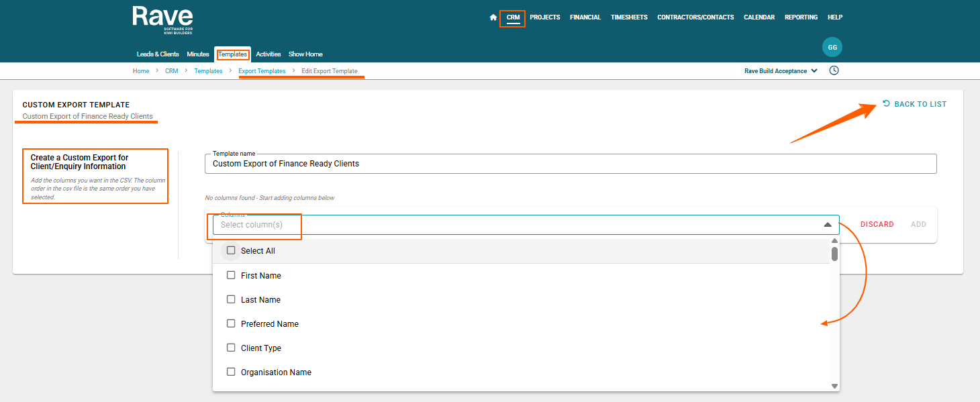Open the Help menu
This screenshot has width=980, height=402.
click(x=835, y=17)
